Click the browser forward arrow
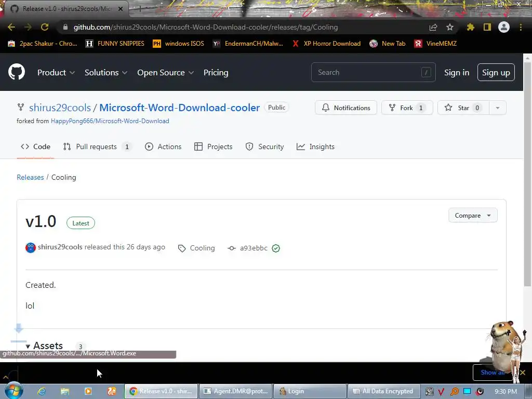This screenshot has width=532, height=399. click(x=28, y=27)
